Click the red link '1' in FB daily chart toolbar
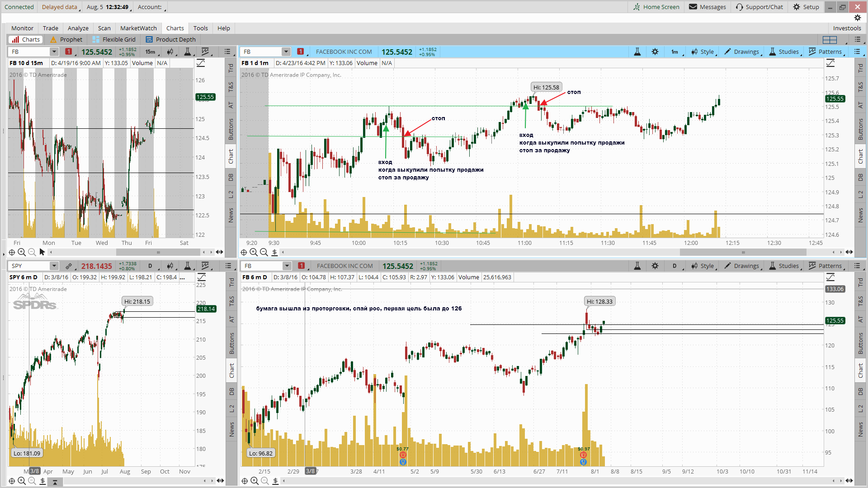 click(302, 266)
